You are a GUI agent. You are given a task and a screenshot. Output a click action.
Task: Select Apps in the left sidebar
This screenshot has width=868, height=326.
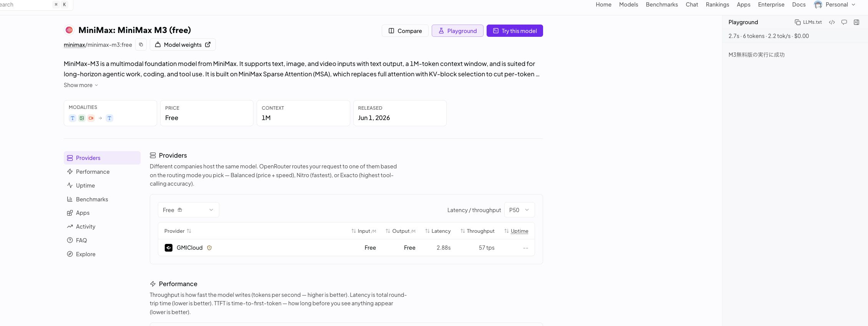[x=102, y=213]
